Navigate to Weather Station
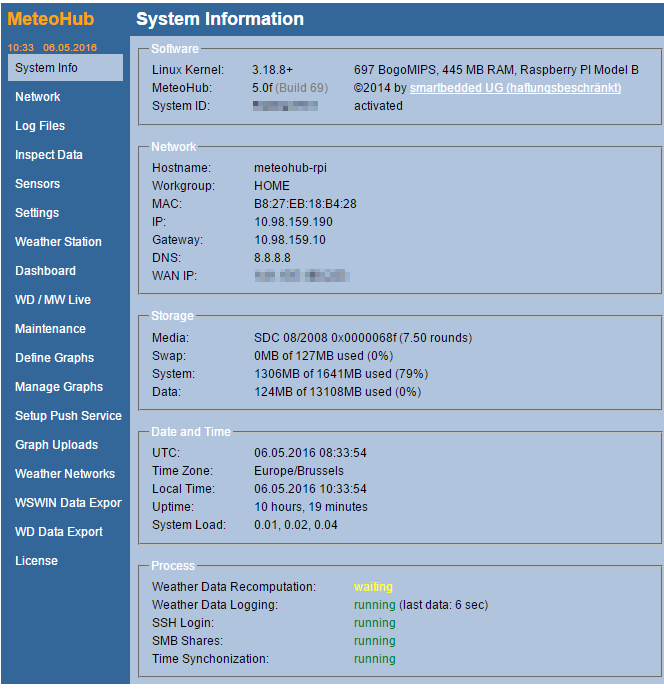 [58, 242]
